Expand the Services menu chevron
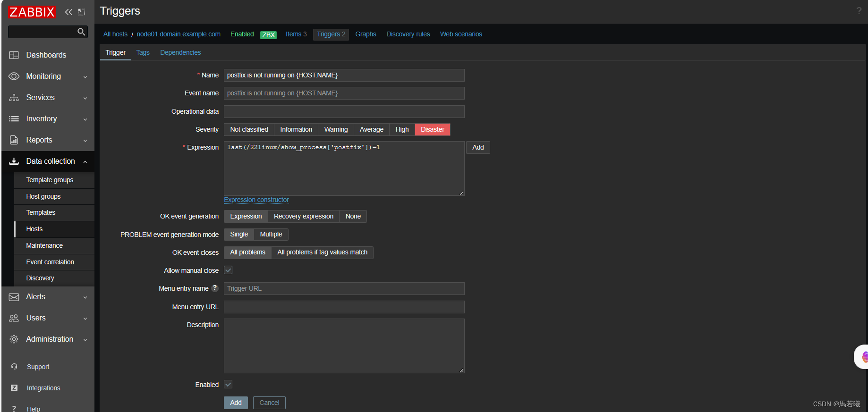Screen dimensions: 868x412 [x=85, y=98]
